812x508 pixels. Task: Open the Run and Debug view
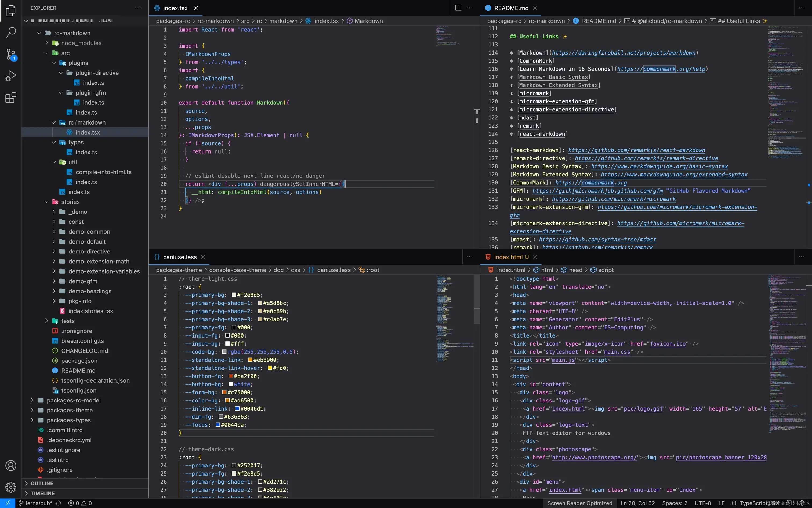pyautogui.click(x=11, y=76)
